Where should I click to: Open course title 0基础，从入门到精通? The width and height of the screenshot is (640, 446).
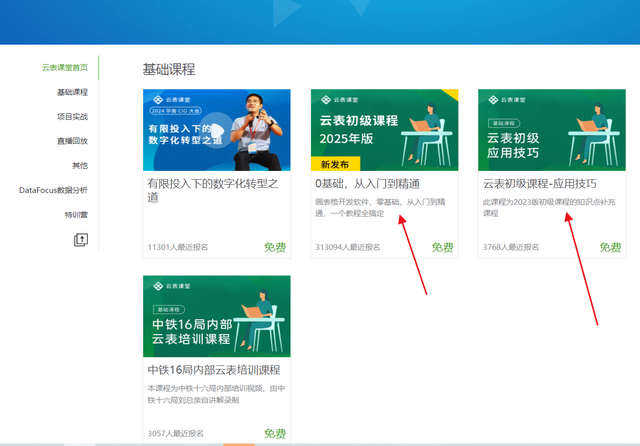(x=367, y=184)
